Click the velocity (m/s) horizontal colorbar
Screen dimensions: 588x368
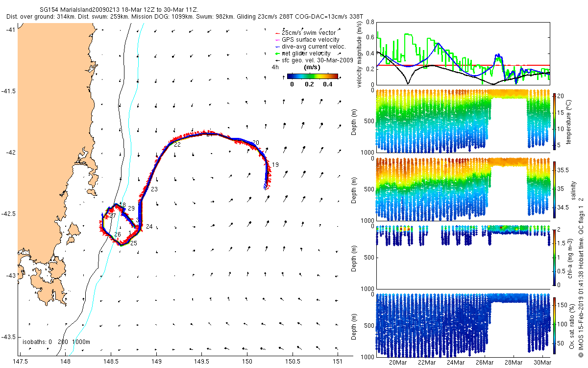coord(313,76)
